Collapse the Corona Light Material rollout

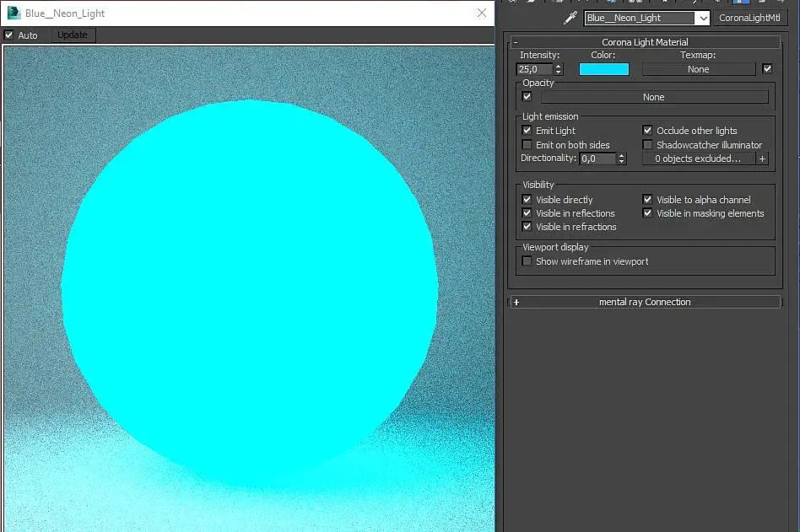click(645, 42)
